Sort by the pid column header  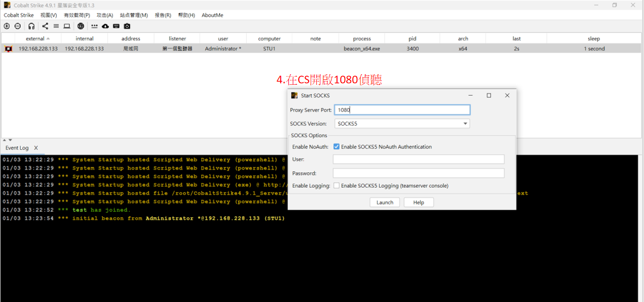click(412, 39)
